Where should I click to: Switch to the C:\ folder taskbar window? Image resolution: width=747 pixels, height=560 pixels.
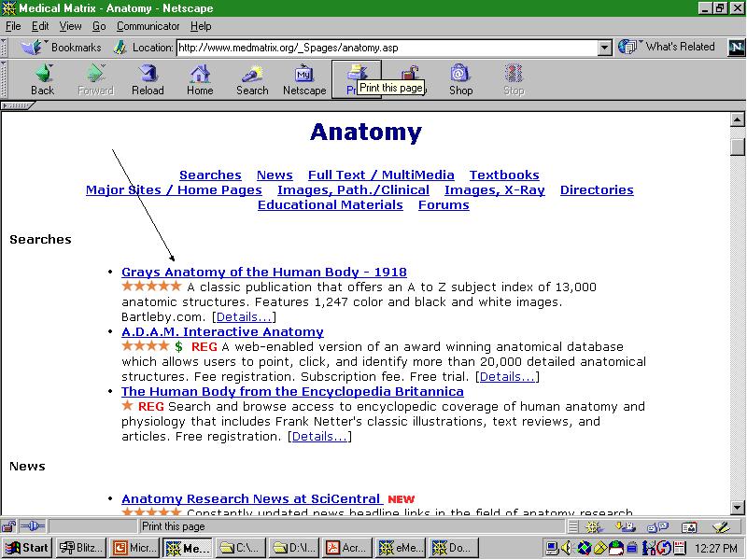[240, 548]
